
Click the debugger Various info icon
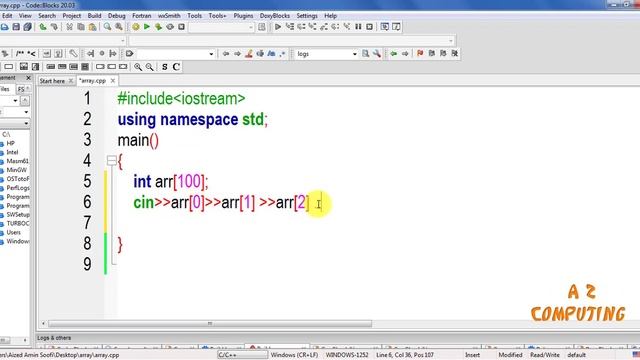tap(396, 27)
